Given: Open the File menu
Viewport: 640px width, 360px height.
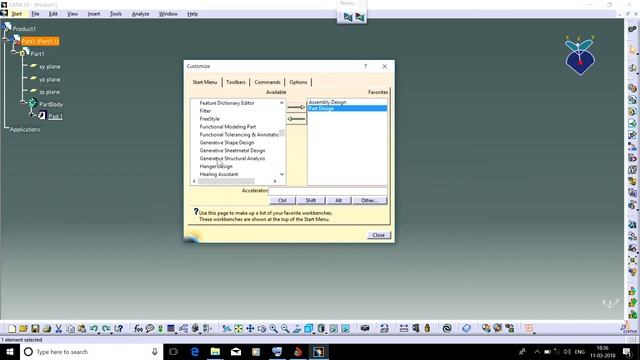Looking at the screenshot, I should [36, 14].
